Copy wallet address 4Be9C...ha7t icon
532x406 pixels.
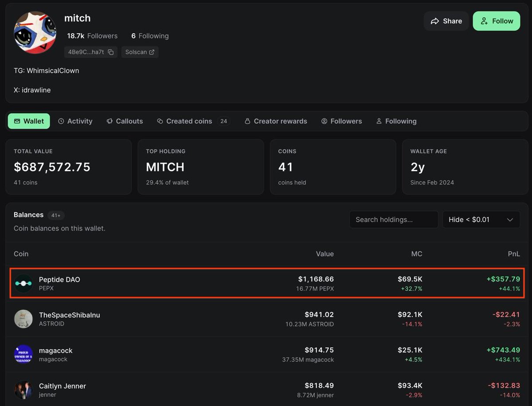(111, 52)
